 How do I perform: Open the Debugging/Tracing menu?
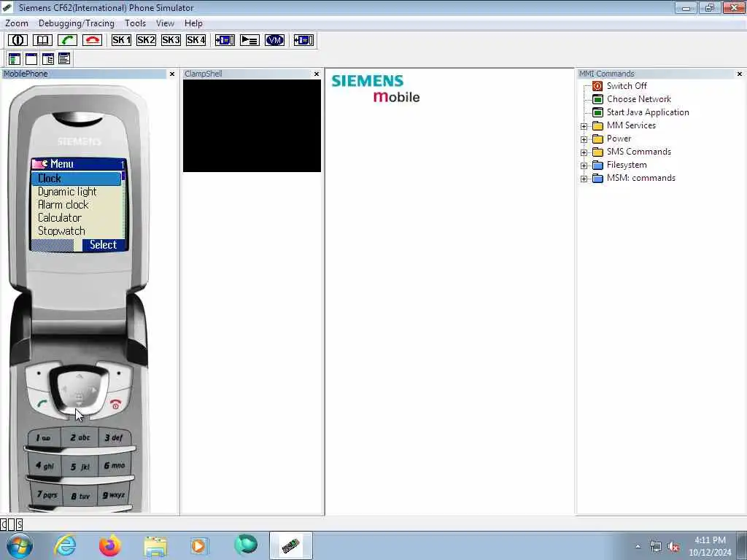(x=76, y=23)
